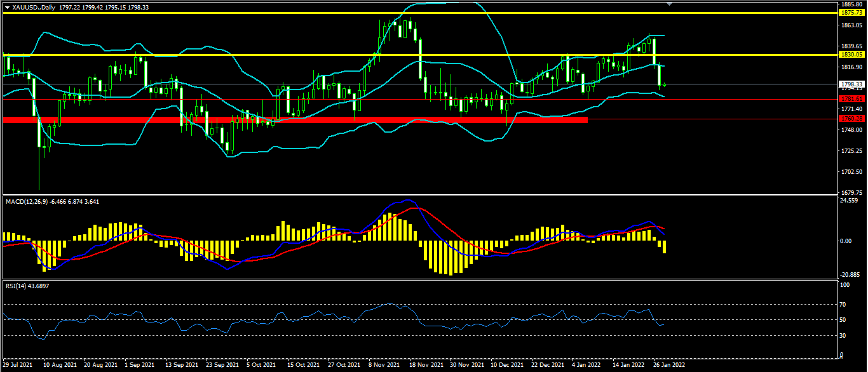Click the 24.559 value on MACD scale
This screenshot has width=868, height=372.
click(x=849, y=201)
